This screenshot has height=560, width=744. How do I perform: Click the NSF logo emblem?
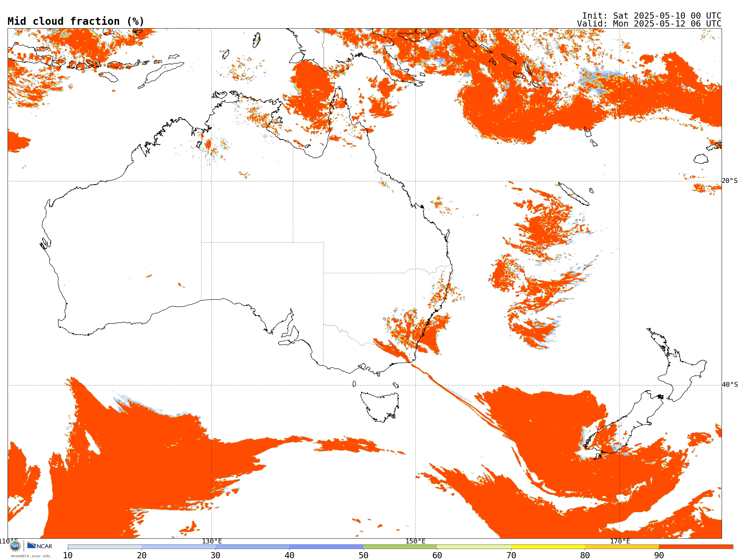point(15,546)
